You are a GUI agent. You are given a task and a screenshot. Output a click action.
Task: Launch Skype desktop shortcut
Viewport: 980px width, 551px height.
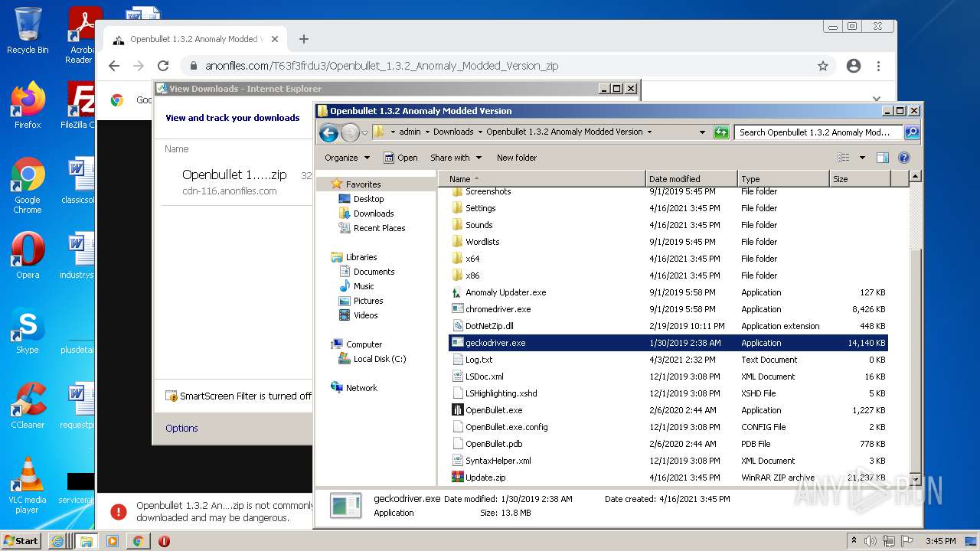coord(28,330)
